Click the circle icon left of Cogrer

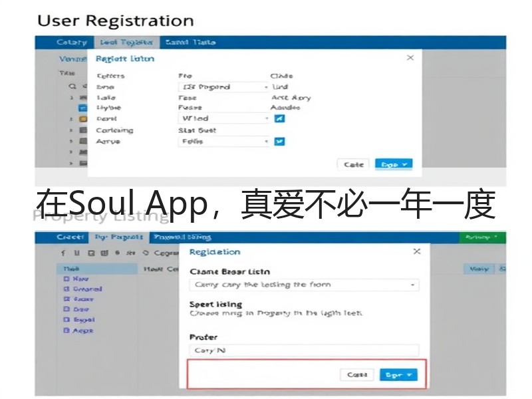pos(146,253)
